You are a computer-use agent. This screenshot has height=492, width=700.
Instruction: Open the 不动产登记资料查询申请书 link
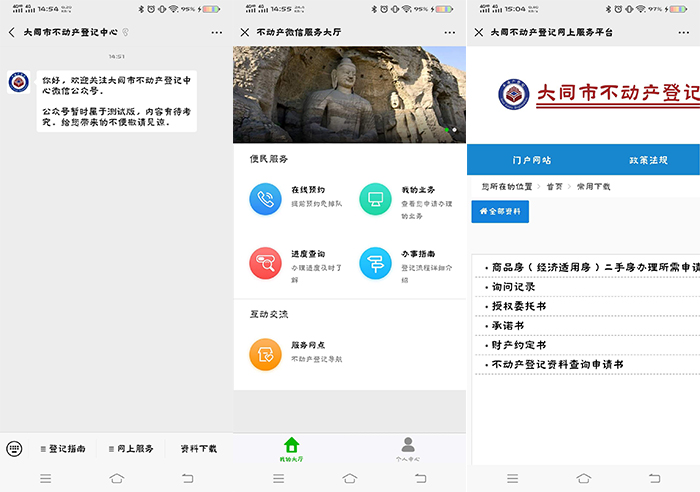click(x=557, y=365)
